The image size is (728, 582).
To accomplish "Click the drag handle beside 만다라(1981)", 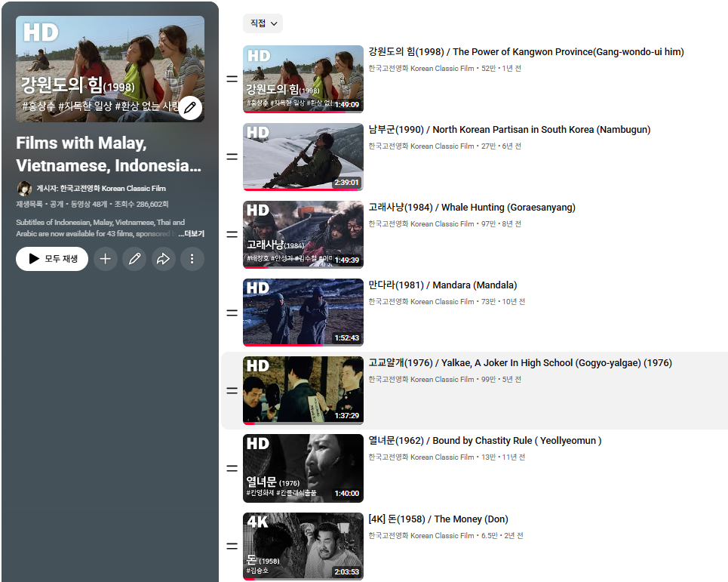I will [x=232, y=313].
